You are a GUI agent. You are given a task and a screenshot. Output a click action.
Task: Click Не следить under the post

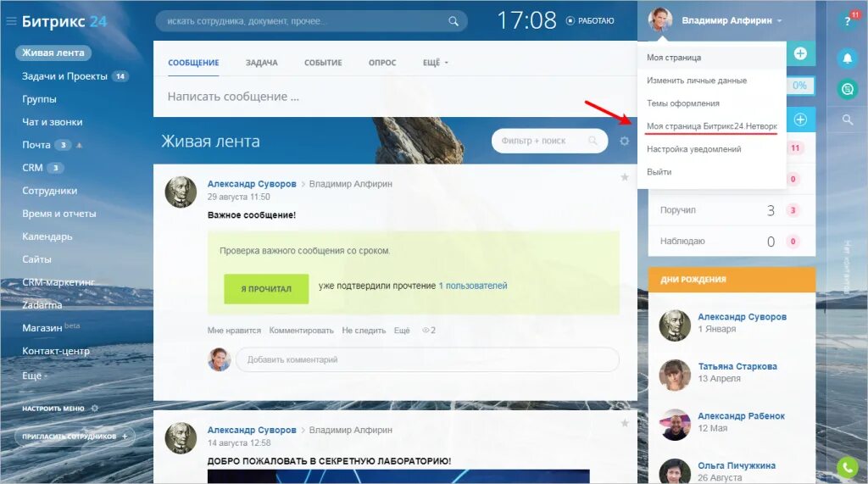364,330
